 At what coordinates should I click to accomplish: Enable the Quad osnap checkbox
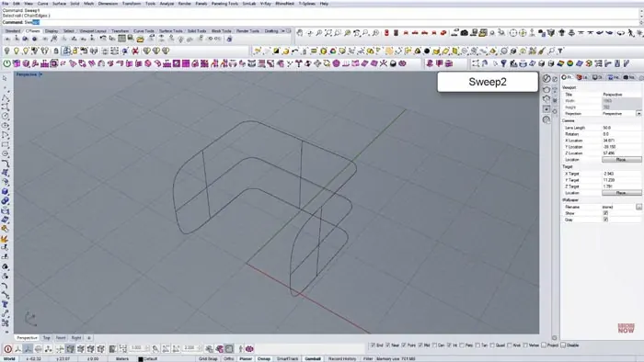pos(492,345)
